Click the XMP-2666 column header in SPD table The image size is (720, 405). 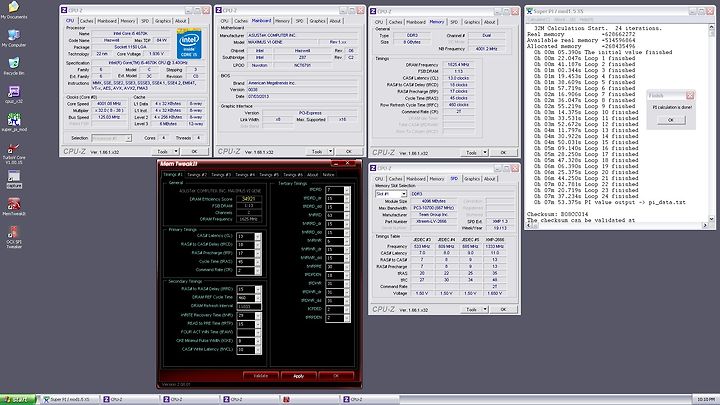click(495, 240)
